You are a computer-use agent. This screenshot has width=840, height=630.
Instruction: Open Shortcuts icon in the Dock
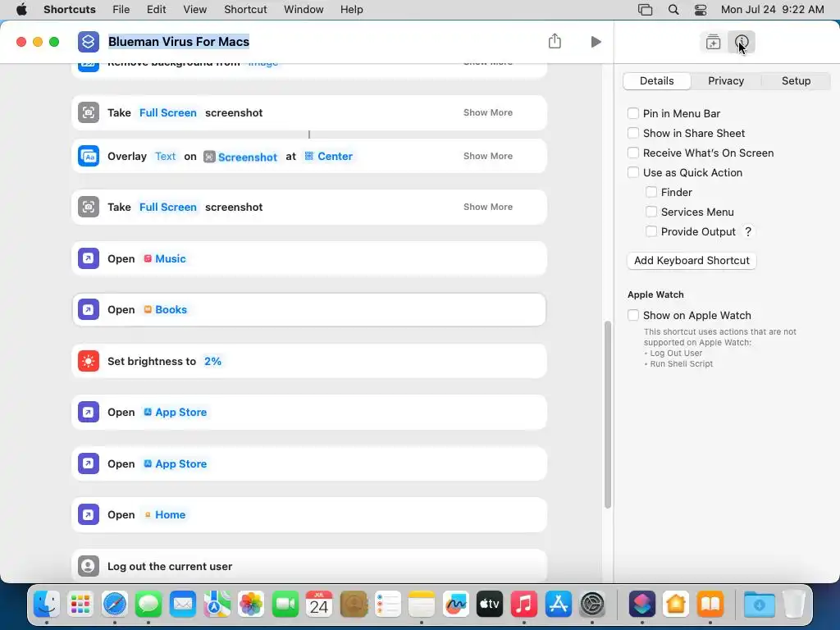641,605
